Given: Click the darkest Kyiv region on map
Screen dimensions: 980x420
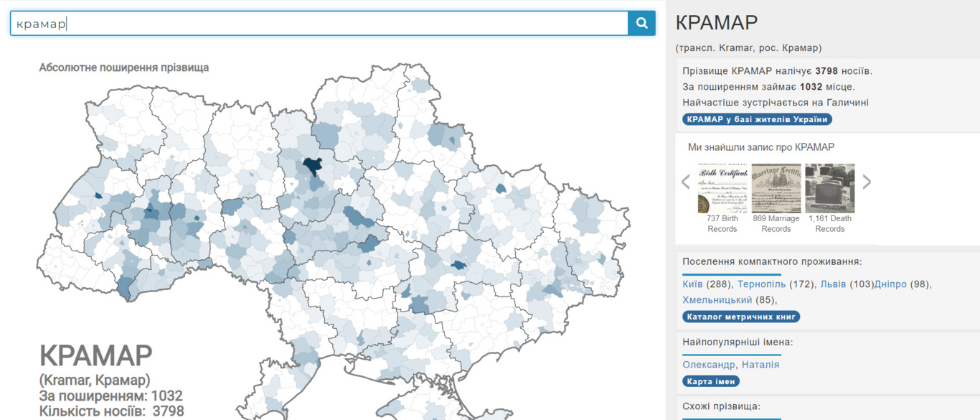Looking at the screenshot, I should (x=312, y=167).
